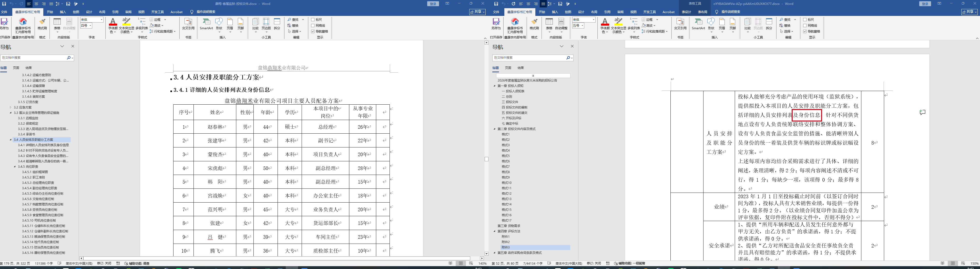Image resolution: width=980 pixels, height=269 pixels.
Task: Click 比较 compare icon in right window
Action: [747, 23]
